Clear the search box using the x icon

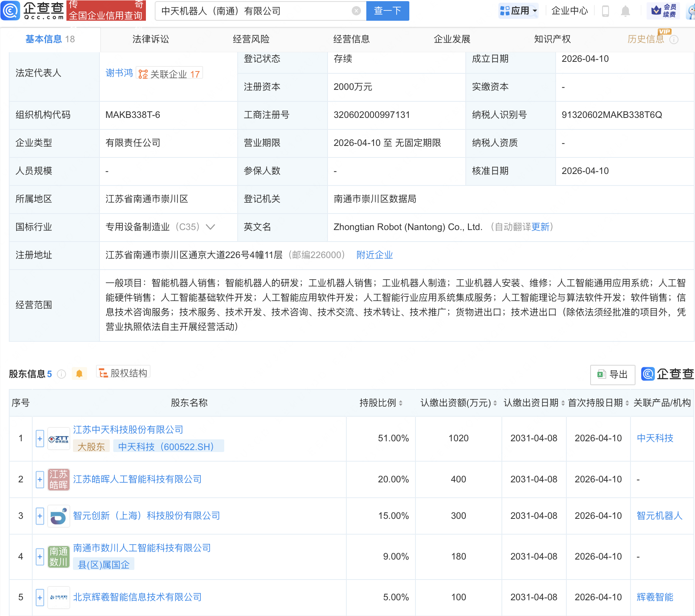(x=356, y=11)
